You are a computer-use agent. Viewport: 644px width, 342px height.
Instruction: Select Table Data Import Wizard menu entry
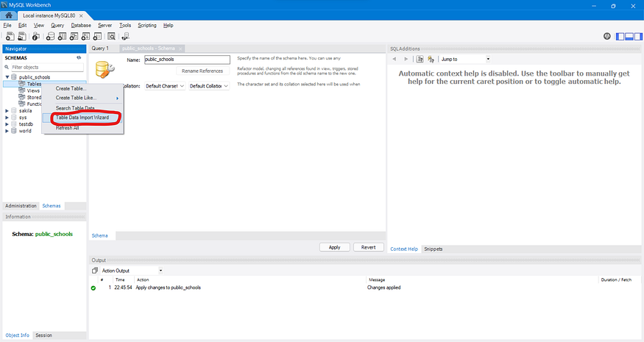[x=82, y=118]
